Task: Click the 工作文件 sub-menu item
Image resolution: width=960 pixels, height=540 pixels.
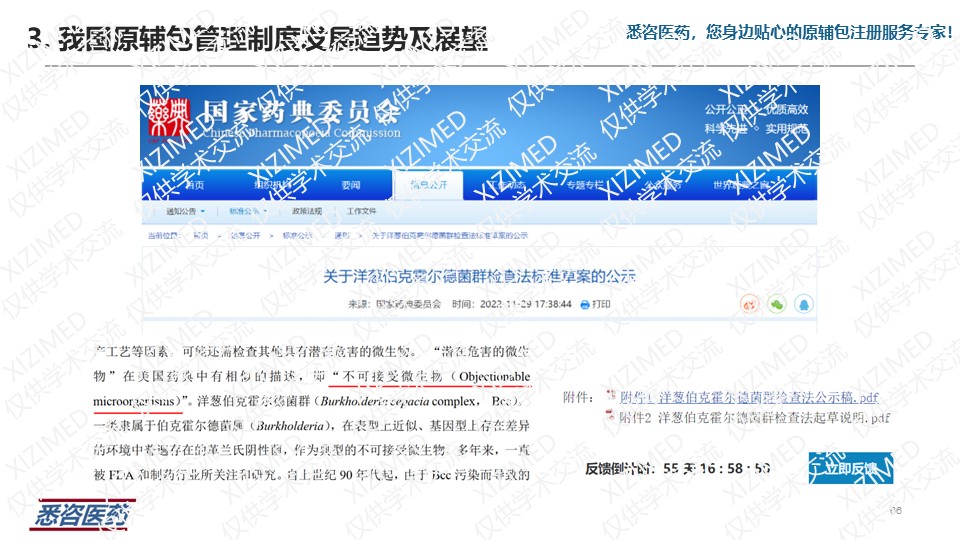Action: click(x=361, y=212)
